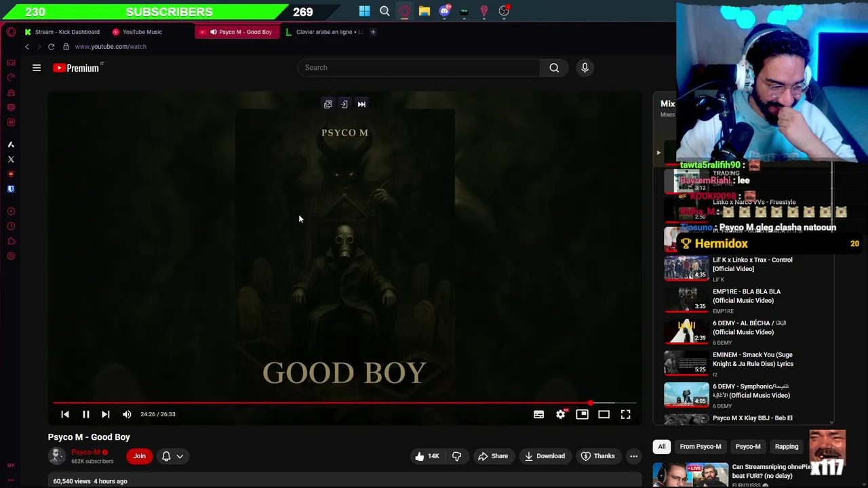868x488 pixels.
Task: Download the video
Action: [x=545, y=456]
